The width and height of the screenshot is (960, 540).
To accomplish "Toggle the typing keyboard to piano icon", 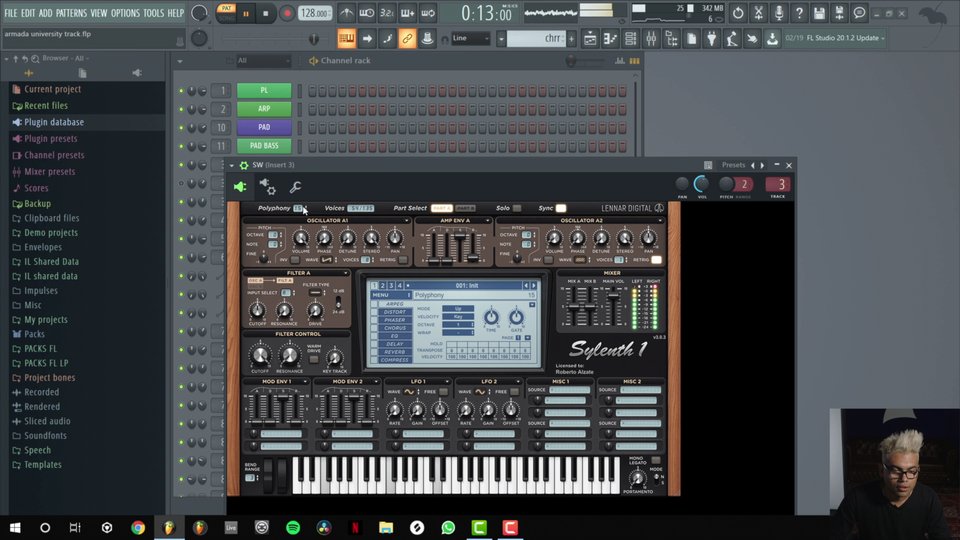I will tap(347, 39).
